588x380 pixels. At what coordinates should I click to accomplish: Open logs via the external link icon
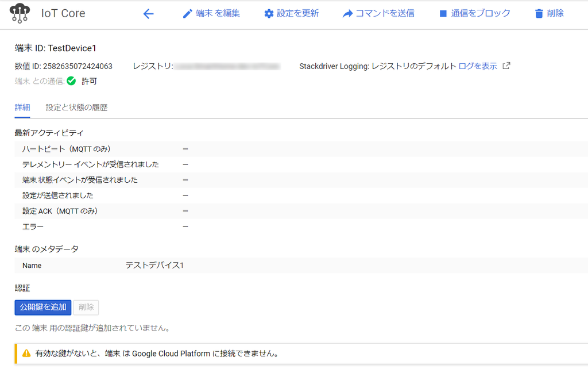coord(505,66)
